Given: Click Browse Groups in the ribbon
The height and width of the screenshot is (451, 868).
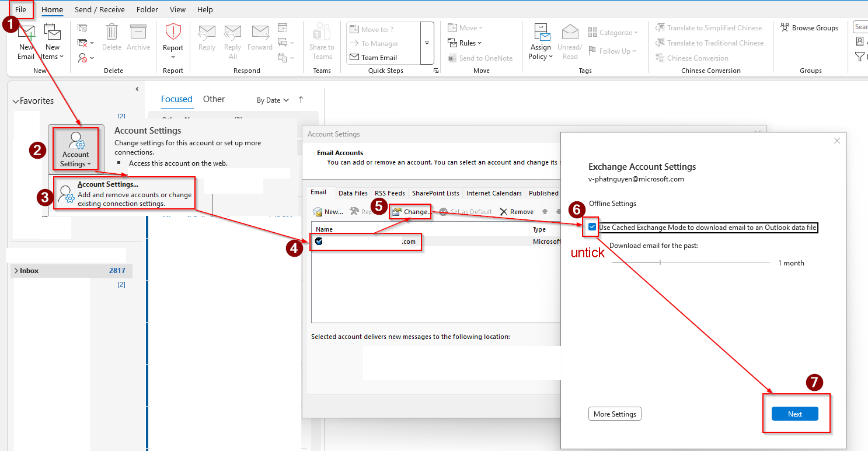Looking at the screenshot, I should coord(809,28).
